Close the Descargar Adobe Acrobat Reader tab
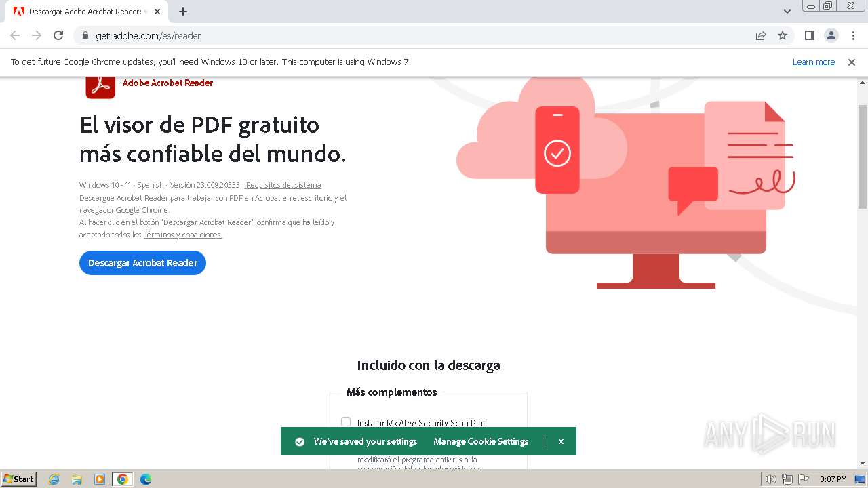868x488 pixels. [x=157, y=12]
